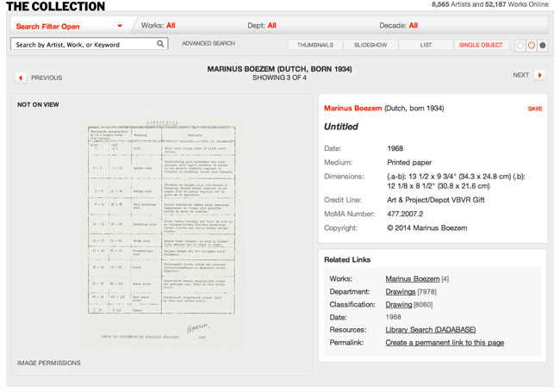
Task: Click the © 2014 Marinus Boezem copyright text
Action: pyautogui.click(x=427, y=227)
